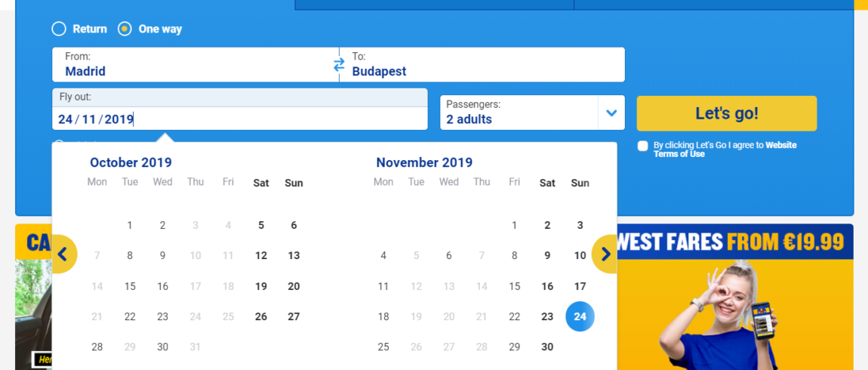The height and width of the screenshot is (370, 868).
Task: Edit the To Budapest destination field
Action: coord(482,65)
